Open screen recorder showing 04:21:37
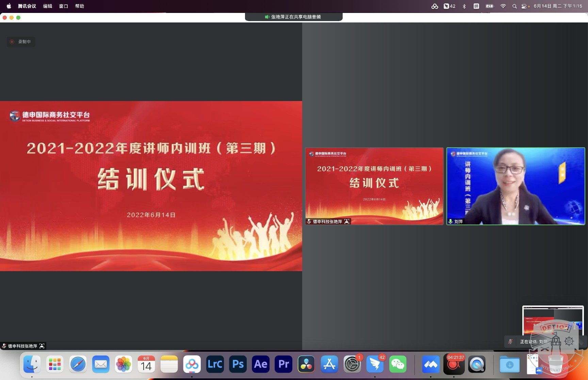 [x=454, y=364]
